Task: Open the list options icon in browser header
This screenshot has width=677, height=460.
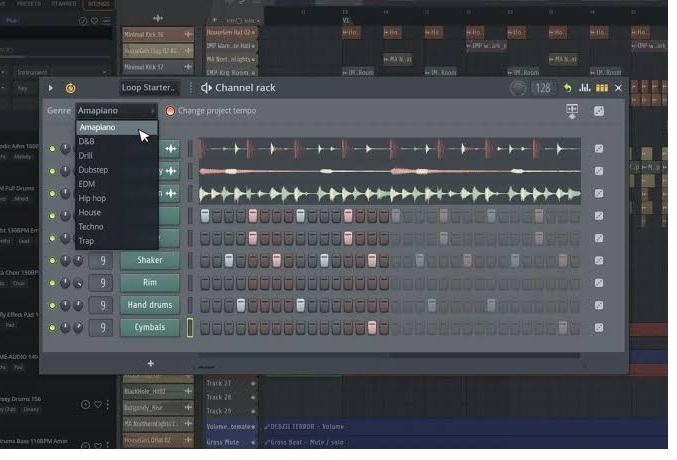Action: point(107,21)
